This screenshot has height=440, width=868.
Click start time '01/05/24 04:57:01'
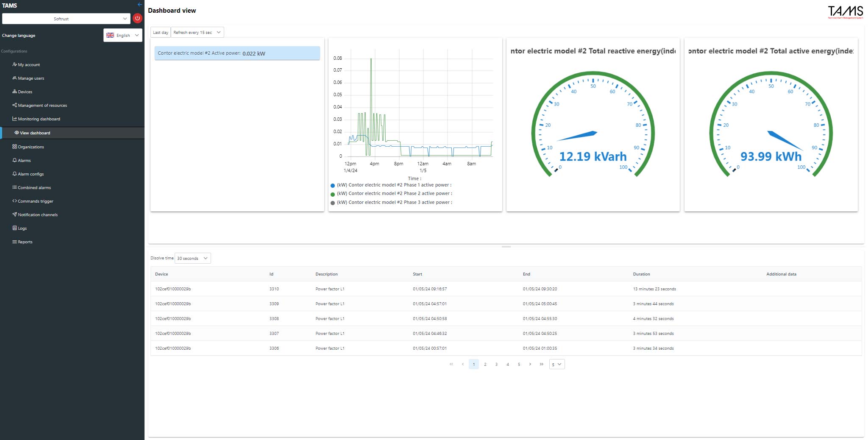point(430,304)
